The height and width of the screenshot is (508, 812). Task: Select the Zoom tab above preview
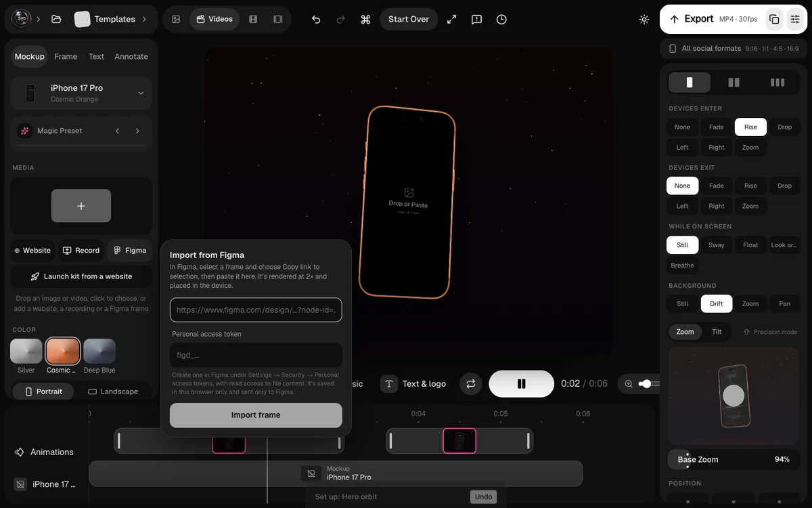pos(685,332)
